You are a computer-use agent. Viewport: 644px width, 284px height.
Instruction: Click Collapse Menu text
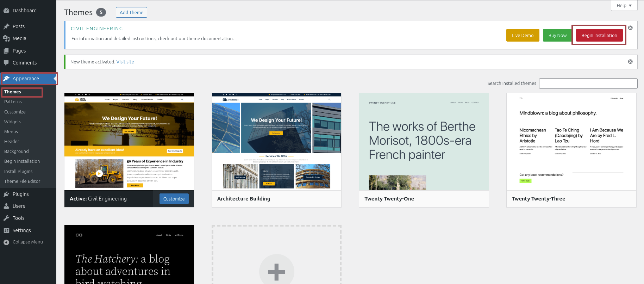28,242
